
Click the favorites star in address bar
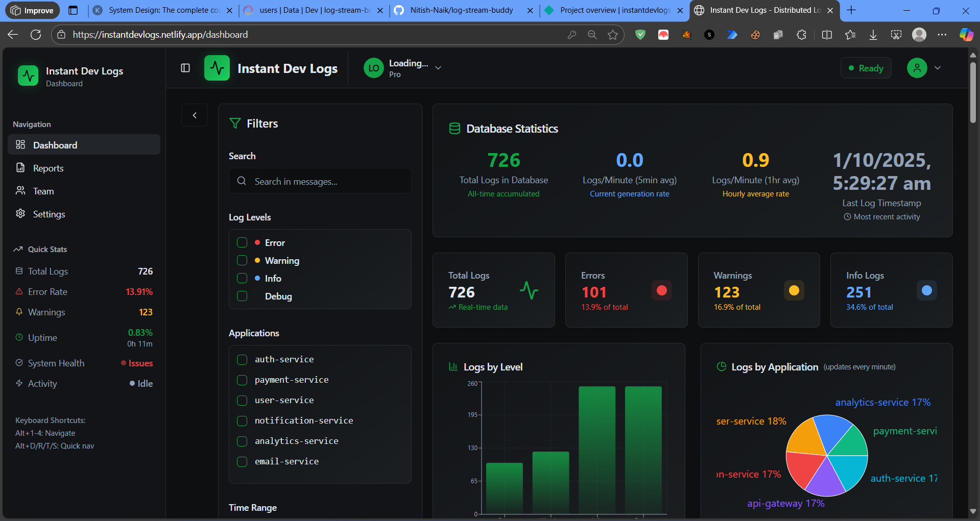pyautogui.click(x=613, y=35)
